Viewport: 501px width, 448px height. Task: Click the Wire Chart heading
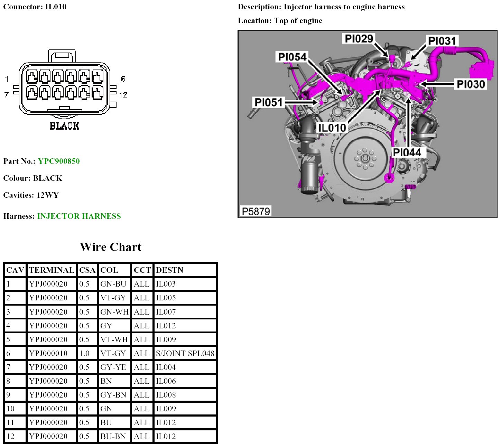pos(110,247)
